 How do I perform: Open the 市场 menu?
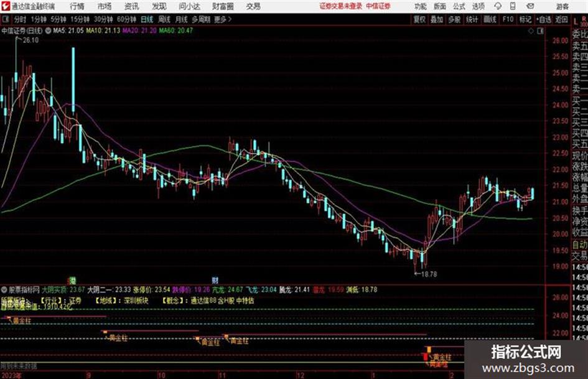click(x=105, y=6)
